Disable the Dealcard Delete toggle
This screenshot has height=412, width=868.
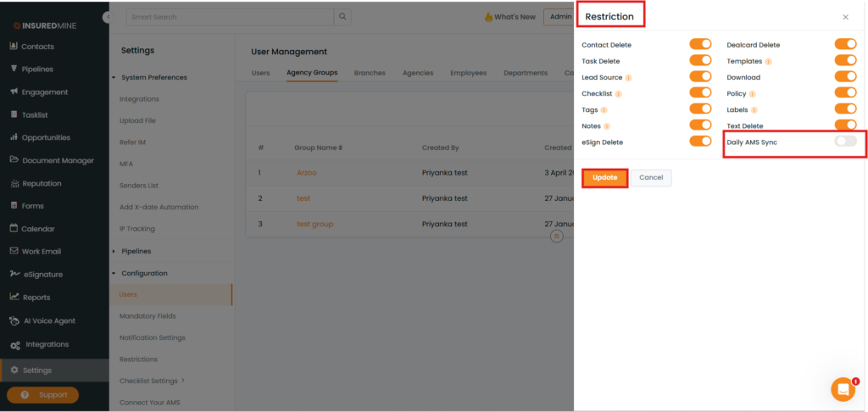tap(845, 44)
